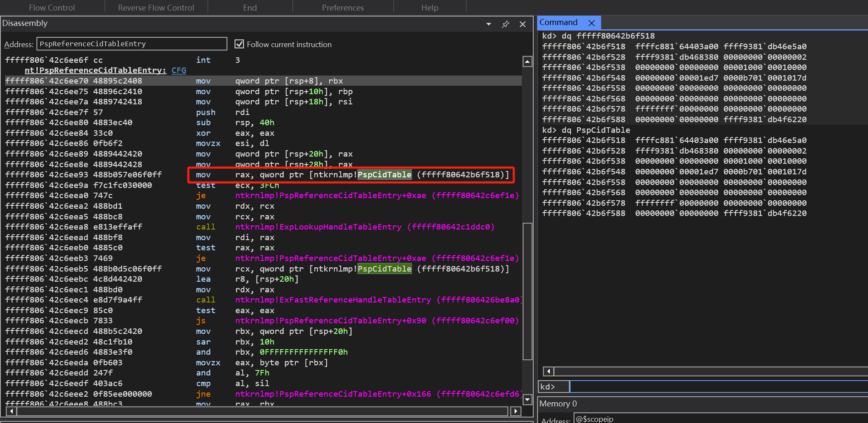The width and height of the screenshot is (868, 423).
Task: Open the CFG link next to PspReferenceCidTableEntry
Action: [x=179, y=70]
